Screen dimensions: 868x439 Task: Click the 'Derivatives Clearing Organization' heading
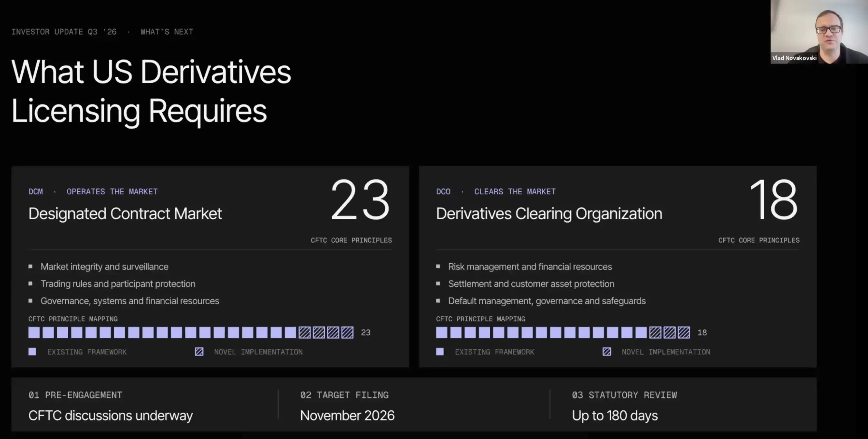(549, 214)
